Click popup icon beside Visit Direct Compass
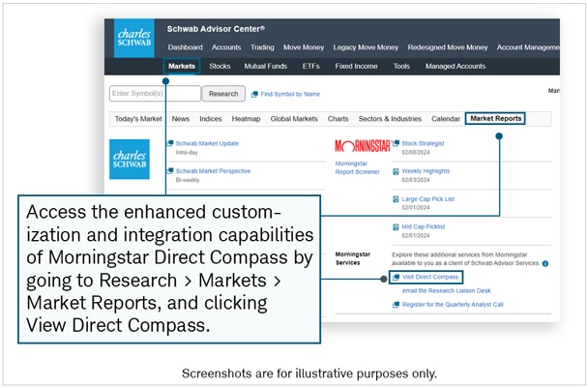This screenshot has width=588, height=388. 396,278
